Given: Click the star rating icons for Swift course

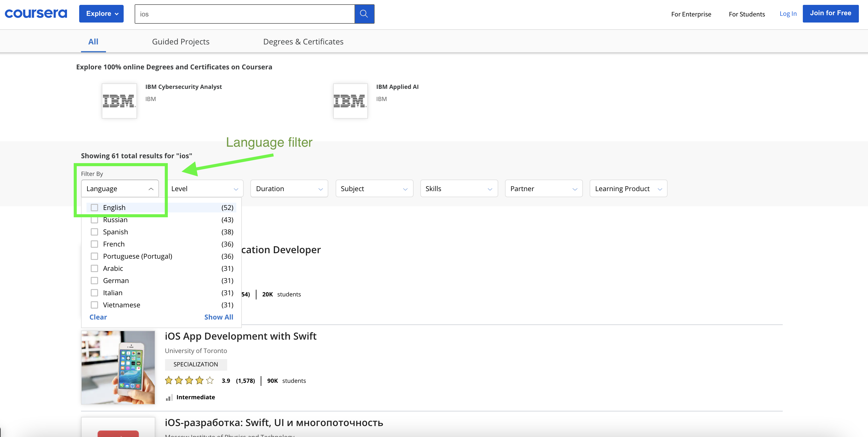Looking at the screenshot, I should [x=189, y=380].
